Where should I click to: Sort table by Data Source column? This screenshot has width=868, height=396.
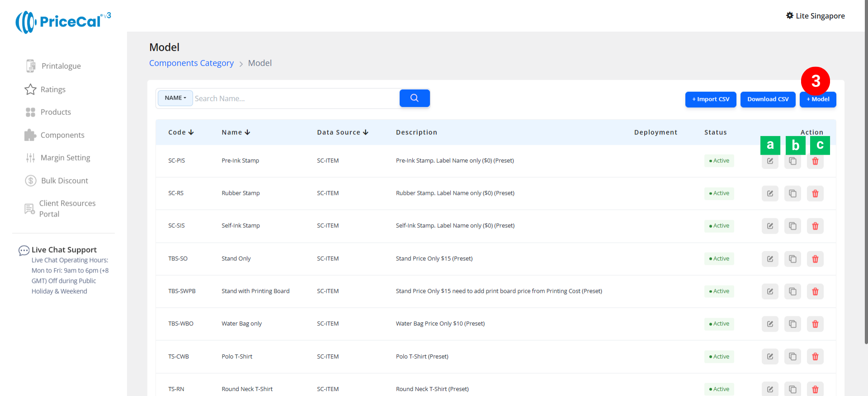(342, 132)
